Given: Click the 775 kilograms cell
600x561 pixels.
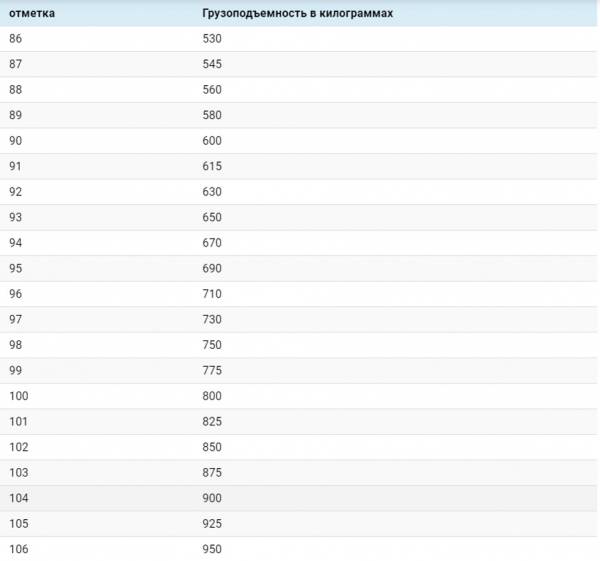Looking at the screenshot, I should pyautogui.click(x=212, y=370).
